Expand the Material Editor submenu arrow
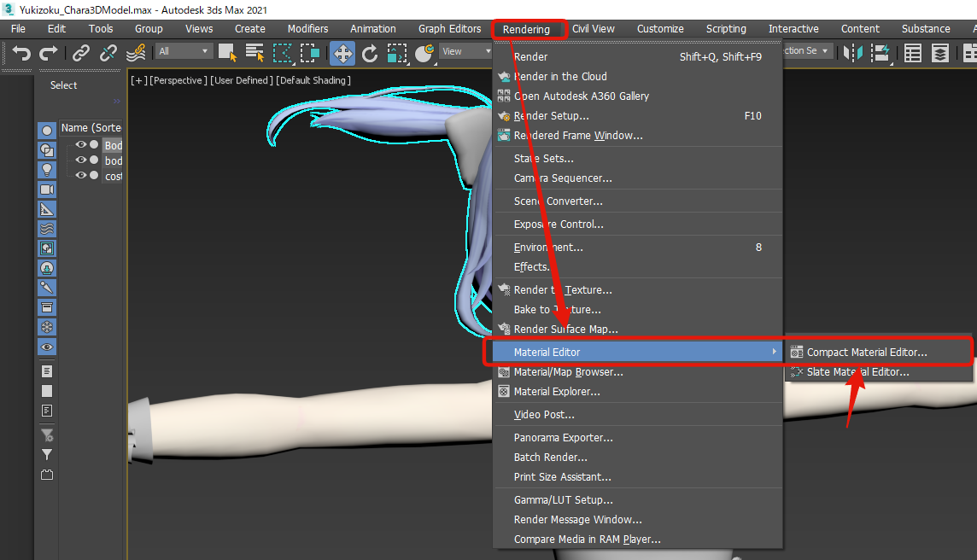The width and height of the screenshot is (977, 560). [774, 352]
